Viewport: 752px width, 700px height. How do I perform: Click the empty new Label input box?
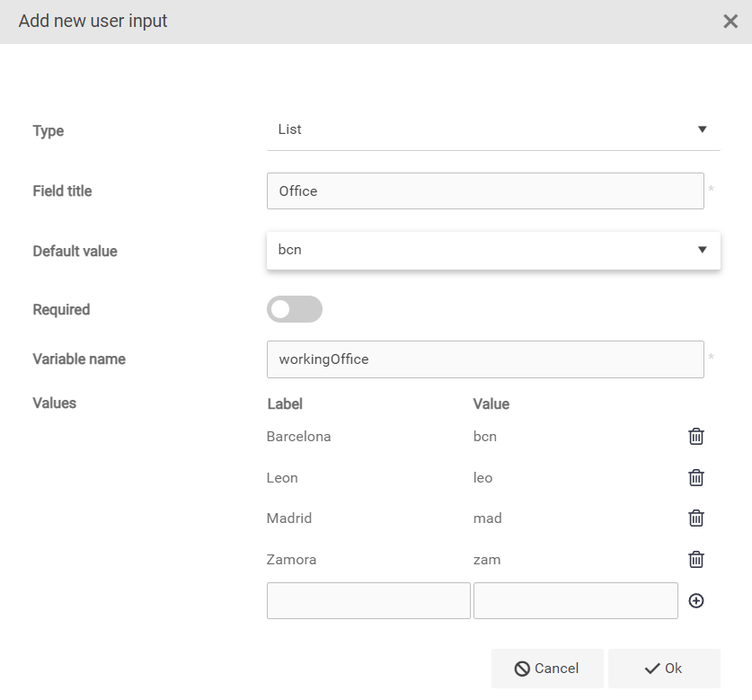pos(368,601)
